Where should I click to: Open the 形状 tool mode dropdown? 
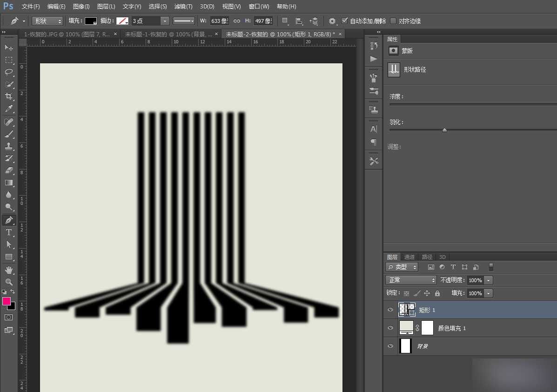click(47, 21)
